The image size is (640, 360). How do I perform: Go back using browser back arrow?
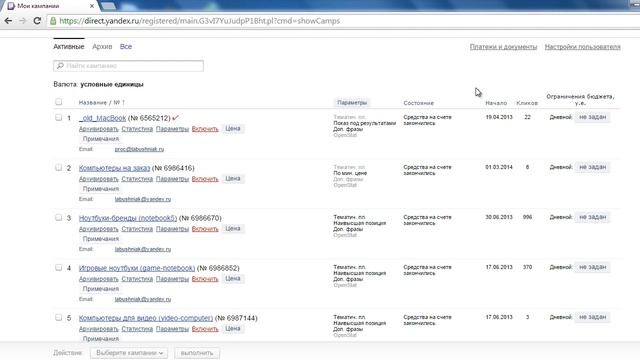(8, 21)
